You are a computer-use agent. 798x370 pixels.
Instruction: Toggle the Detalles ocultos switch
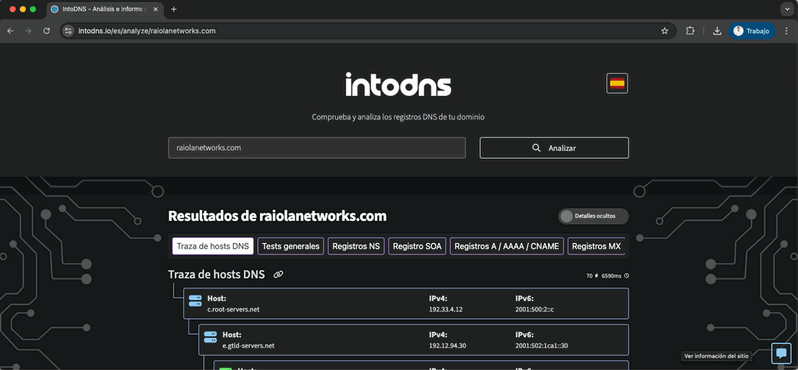(593, 216)
